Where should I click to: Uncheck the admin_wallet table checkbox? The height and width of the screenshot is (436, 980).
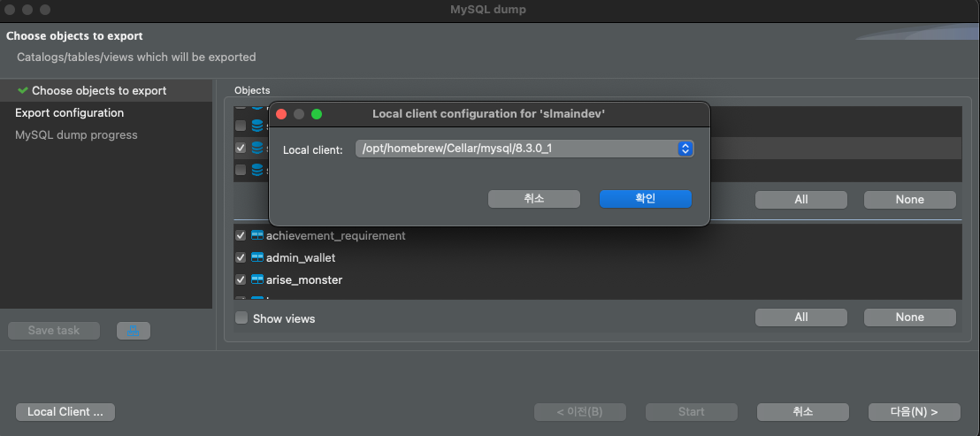(241, 257)
